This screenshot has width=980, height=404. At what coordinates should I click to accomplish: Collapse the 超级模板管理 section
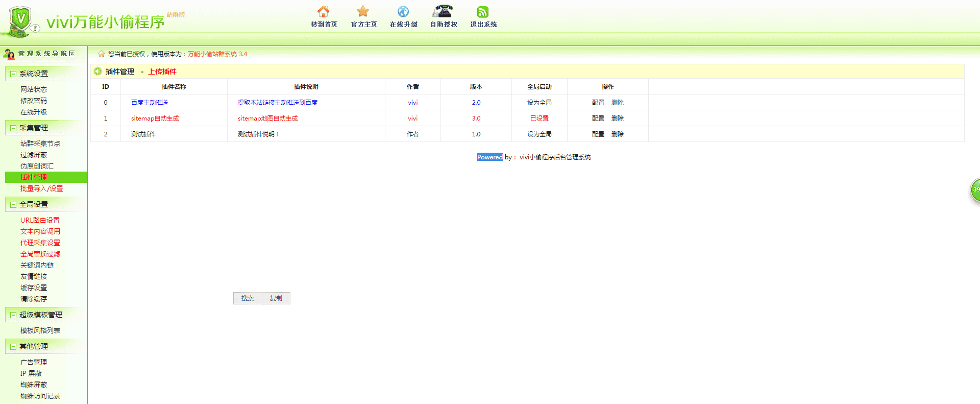pos(13,315)
